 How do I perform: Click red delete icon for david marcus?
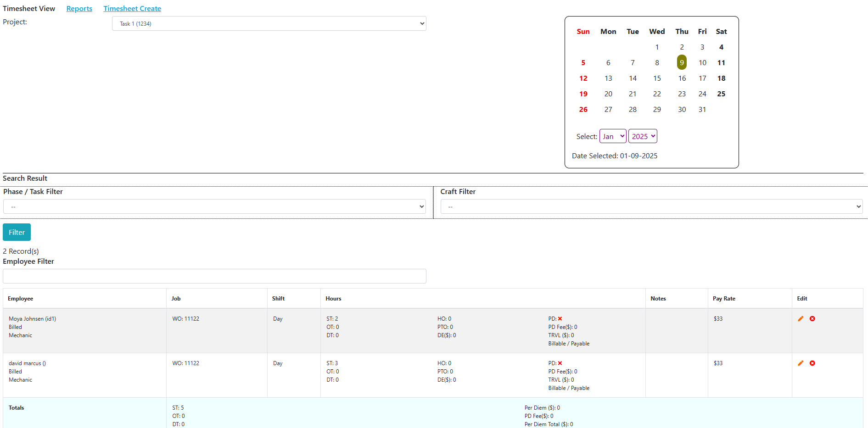(x=812, y=363)
